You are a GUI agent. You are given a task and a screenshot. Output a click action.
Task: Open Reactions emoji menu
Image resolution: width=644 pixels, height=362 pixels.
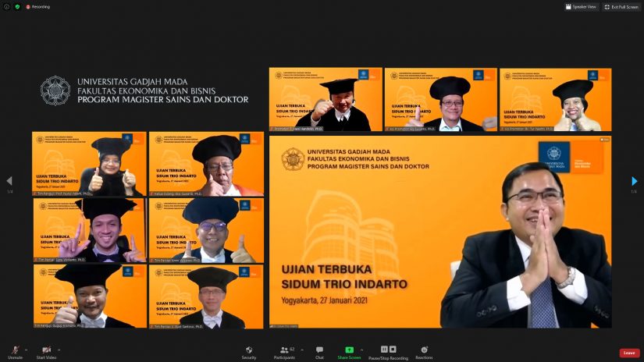(x=424, y=350)
